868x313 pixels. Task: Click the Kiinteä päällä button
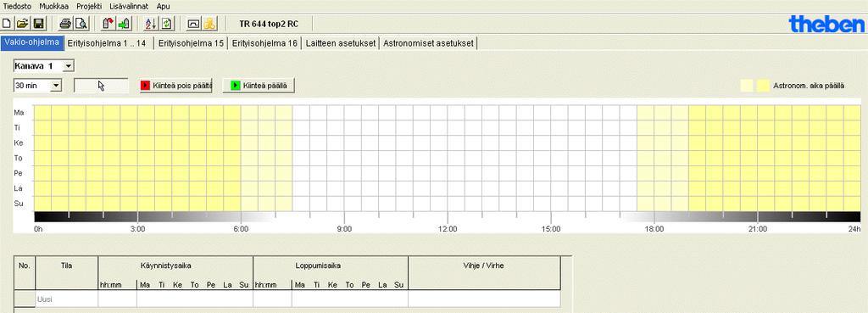pyautogui.click(x=259, y=86)
